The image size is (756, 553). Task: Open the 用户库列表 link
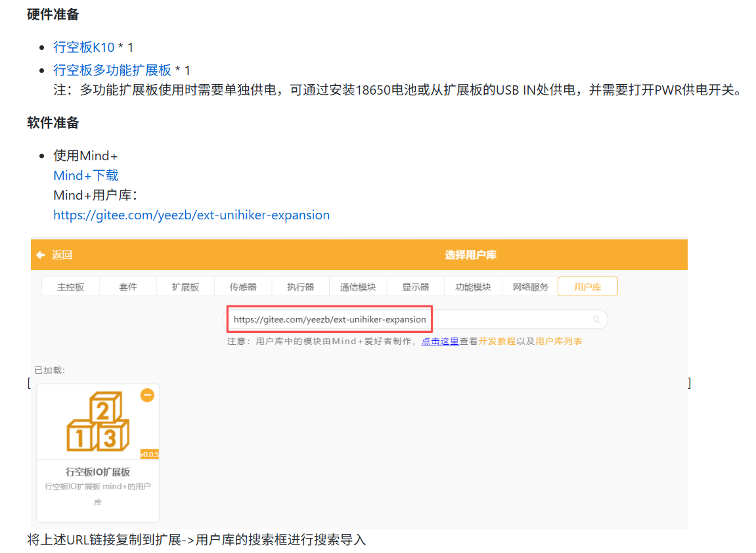pos(558,342)
